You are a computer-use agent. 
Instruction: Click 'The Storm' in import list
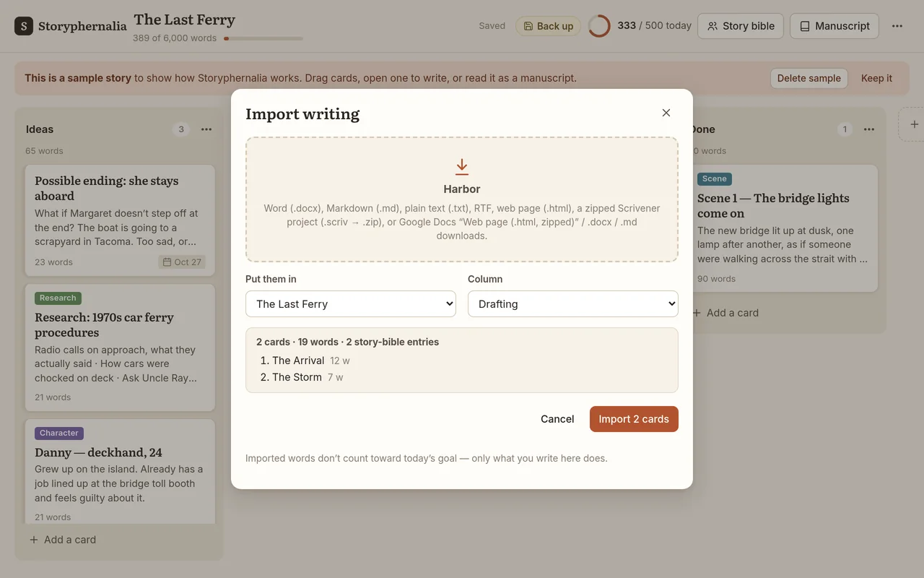pyautogui.click(x=297, y=377)
